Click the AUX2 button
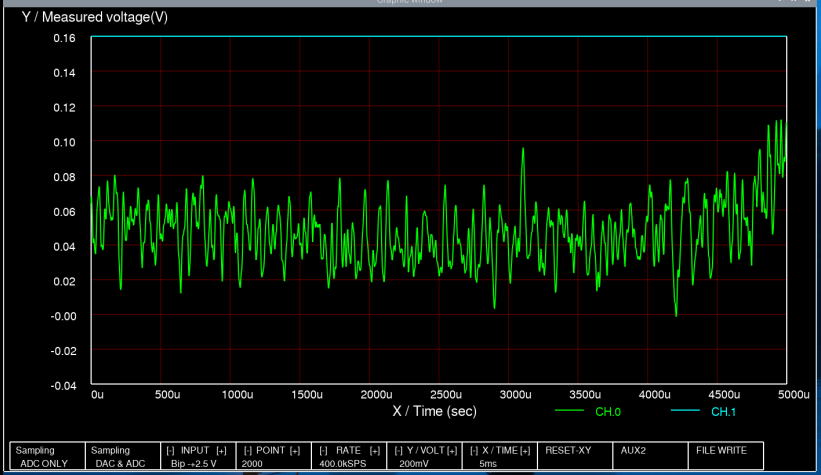Screen dimensions: 821x475 [x=650, y=456]
